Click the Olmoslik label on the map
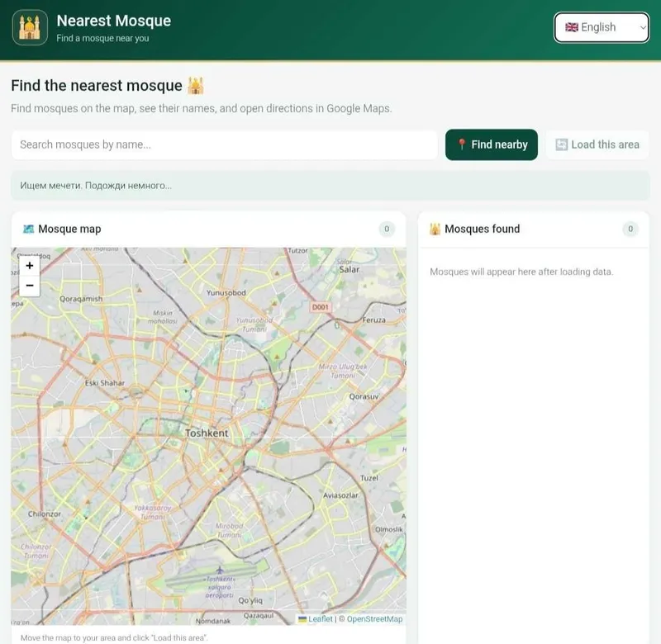 [389, 529]
